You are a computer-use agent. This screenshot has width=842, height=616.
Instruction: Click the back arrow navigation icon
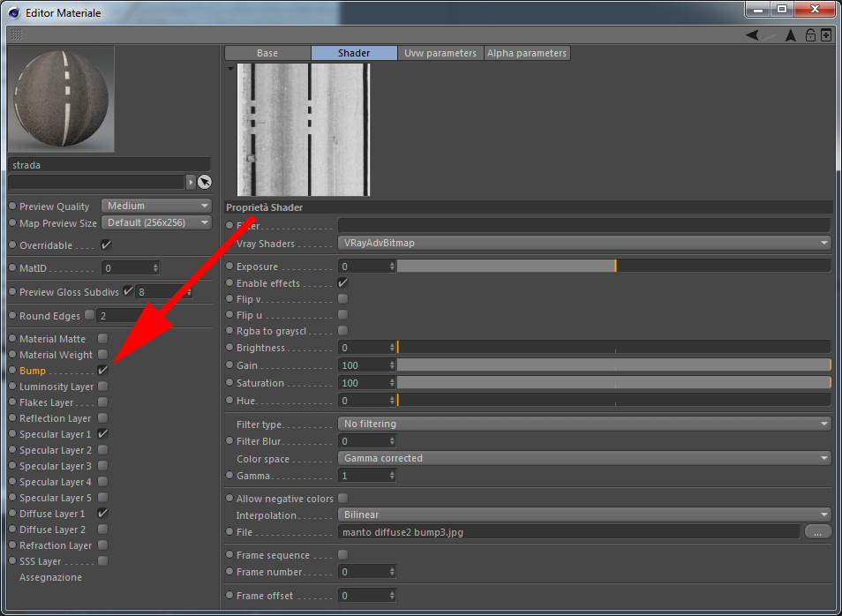click(752, 35)
